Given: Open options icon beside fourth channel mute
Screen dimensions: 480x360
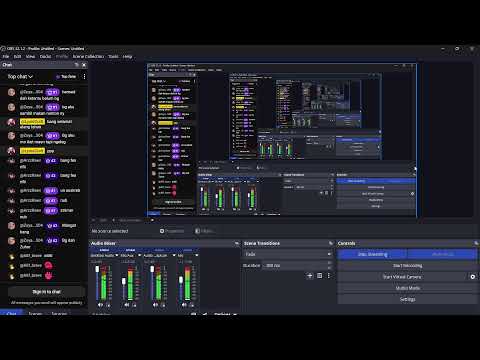Looking at the screenshot, I should 192,305.
